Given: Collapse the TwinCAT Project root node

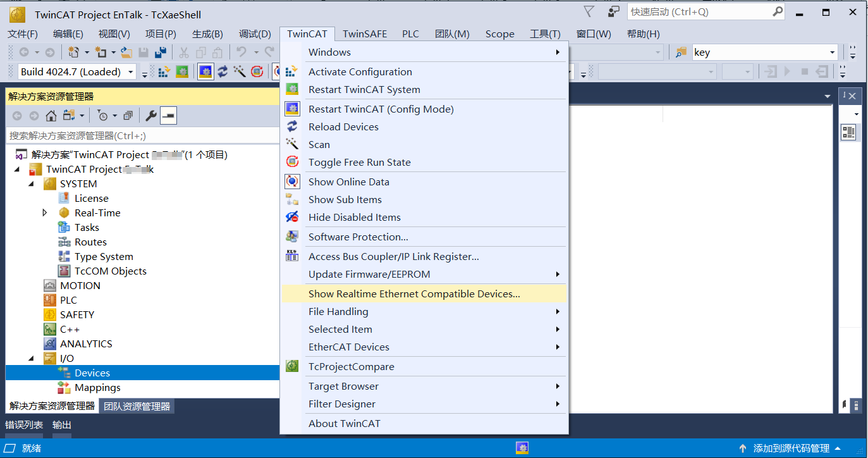Looking at the screenshot, I should pyautogui.click(x=17, y=170).
